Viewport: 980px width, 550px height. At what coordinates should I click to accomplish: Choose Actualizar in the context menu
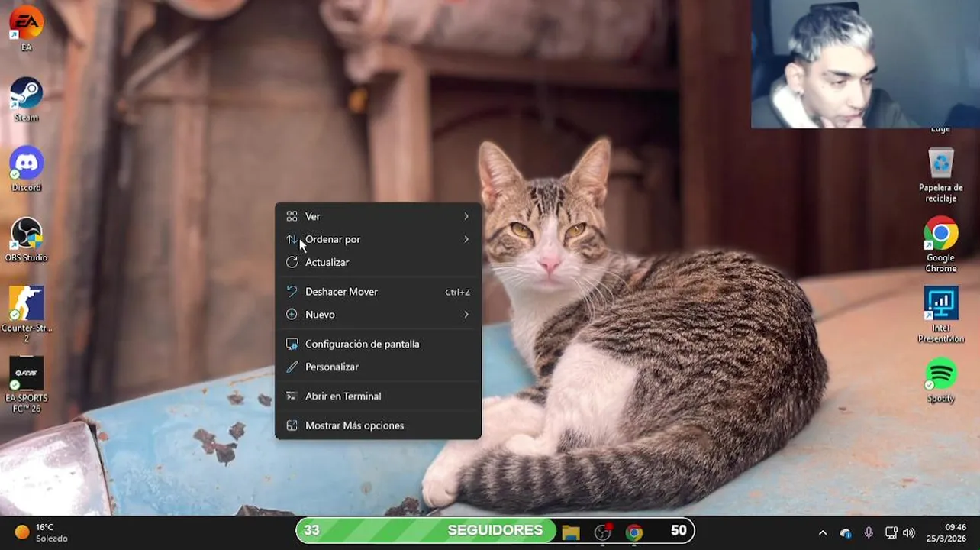378,262
